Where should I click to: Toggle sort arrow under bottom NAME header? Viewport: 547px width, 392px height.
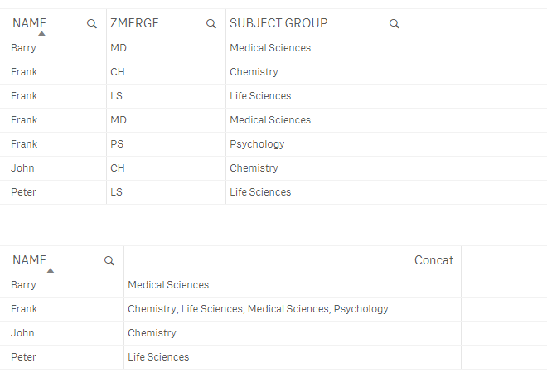pos(51,270)
